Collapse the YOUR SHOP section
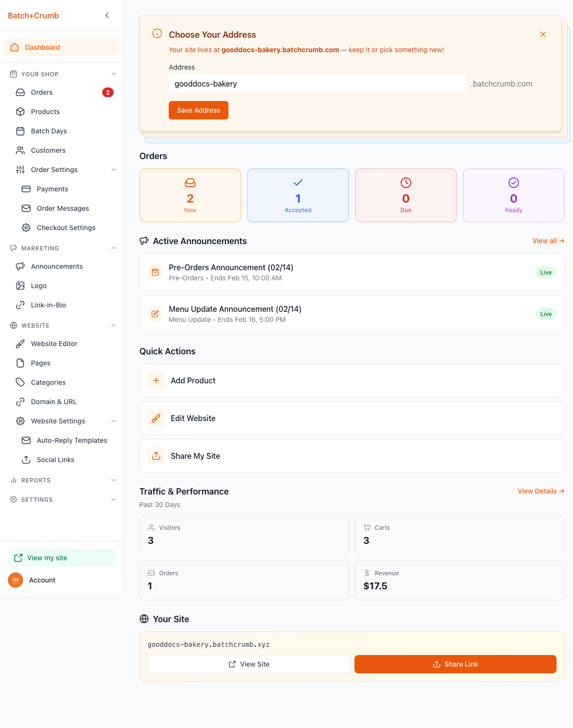This screenshot has height=728, width=573. [113, 74]
